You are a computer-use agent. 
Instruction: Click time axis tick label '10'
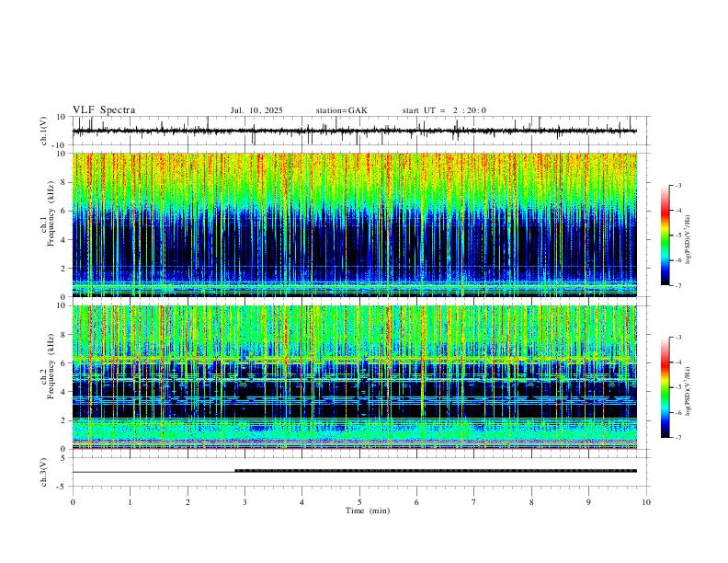[x=646, y=502]
